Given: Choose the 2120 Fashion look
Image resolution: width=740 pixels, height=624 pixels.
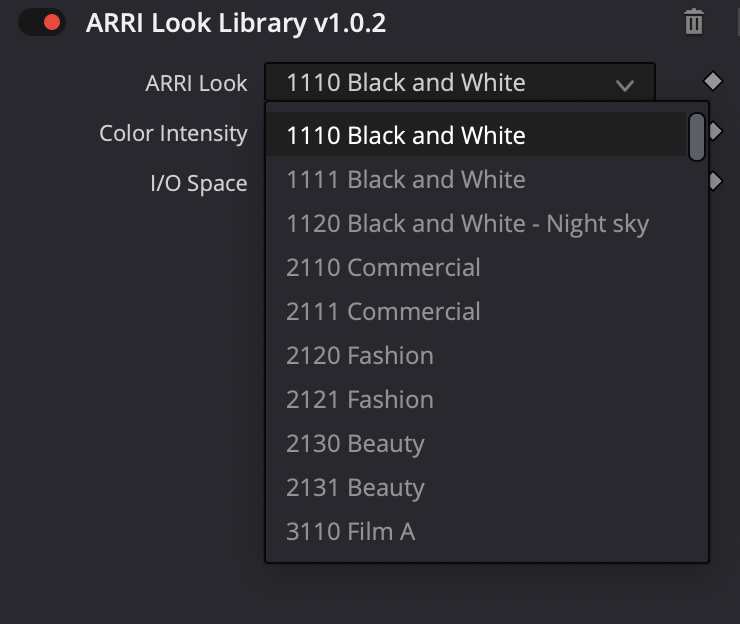Looking at the screenshot, I should coord(476,355).
